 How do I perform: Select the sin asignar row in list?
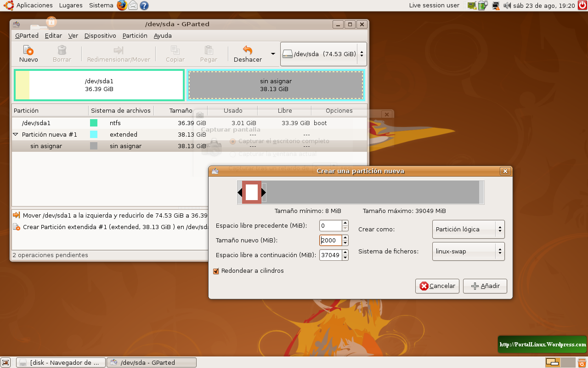pos(189,146)
